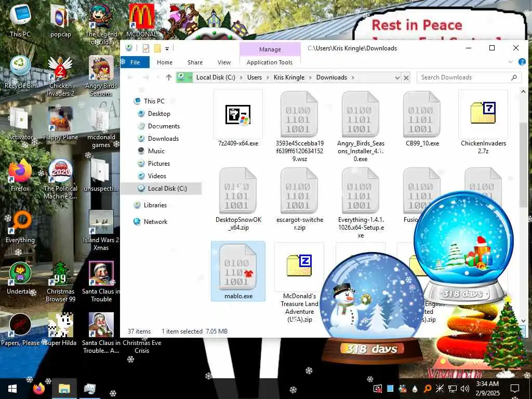Image resolution: width=532 pixels, height=399 pixels.
Task: Expand chevron after Downloads breadcrumb
Action: click(x=353, y=78)
